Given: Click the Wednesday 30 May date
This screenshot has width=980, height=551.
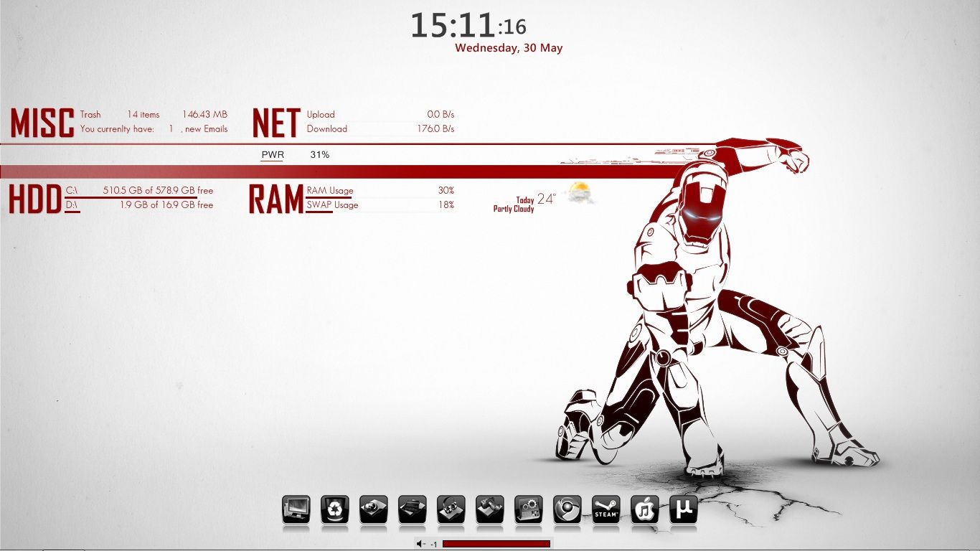Looking at the screenshot, I should click(x=510, y=47).
